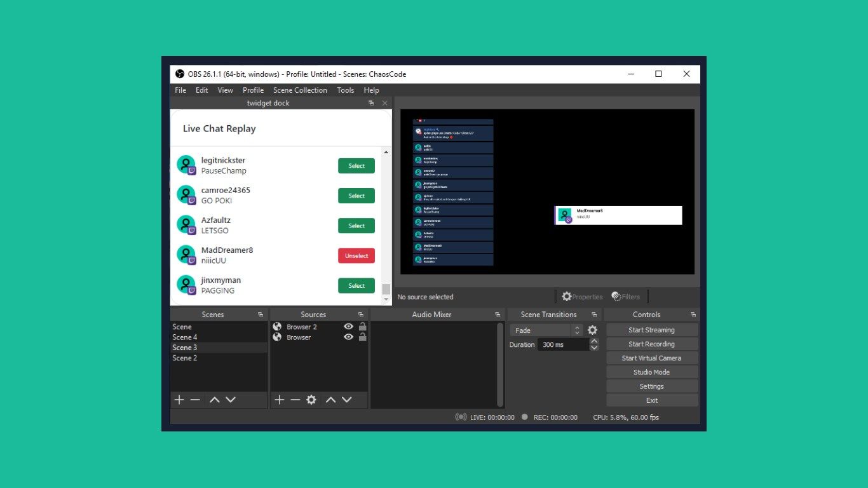This screenshot has height=488, width=868.
Task: Open transition properties gear icon
Action: (x=592, y=330)
